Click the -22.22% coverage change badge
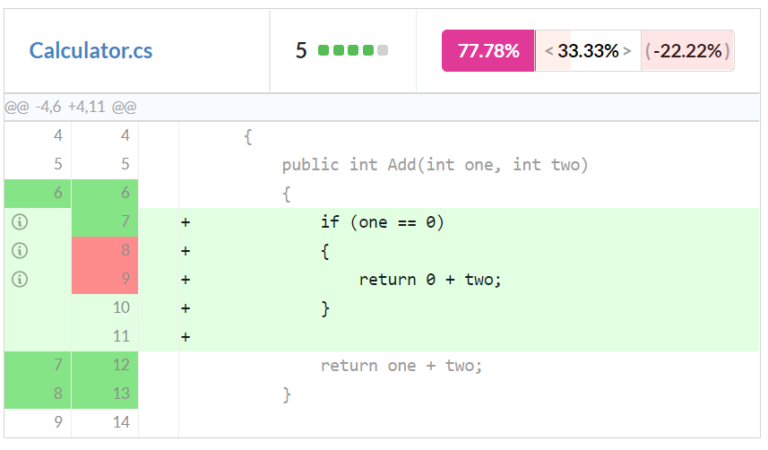Image resolution: width=768 pixels, height=450 pixels. 688,51
